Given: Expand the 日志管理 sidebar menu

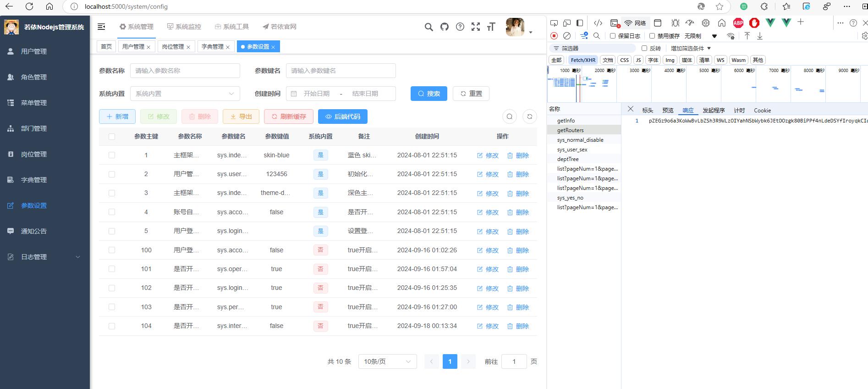Looking at the screenshot, I should (45, 257).
